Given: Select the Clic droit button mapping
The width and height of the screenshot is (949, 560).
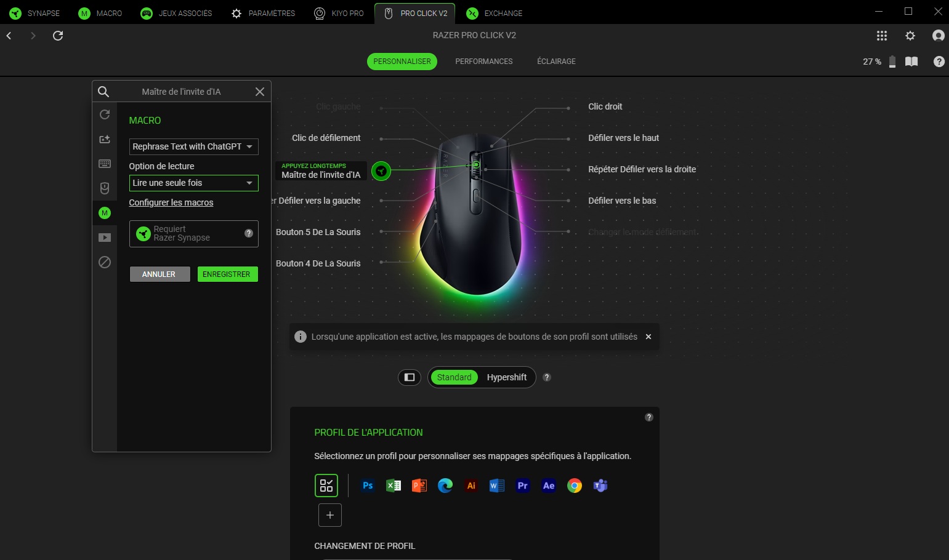Looking at the screenshot, I should coord(605,106).
